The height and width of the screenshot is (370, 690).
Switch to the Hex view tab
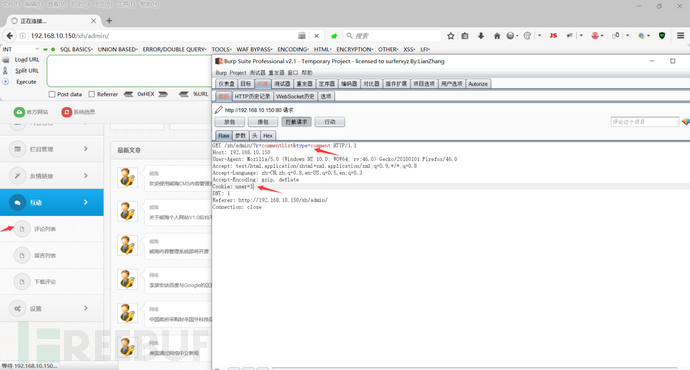point(268,136)
